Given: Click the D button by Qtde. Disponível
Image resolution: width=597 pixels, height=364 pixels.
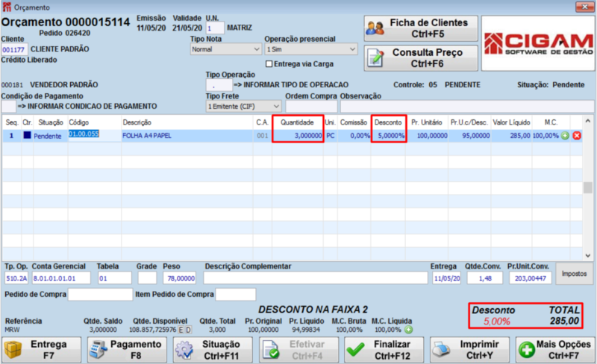Looking at the screenshot, I should 188,330.
